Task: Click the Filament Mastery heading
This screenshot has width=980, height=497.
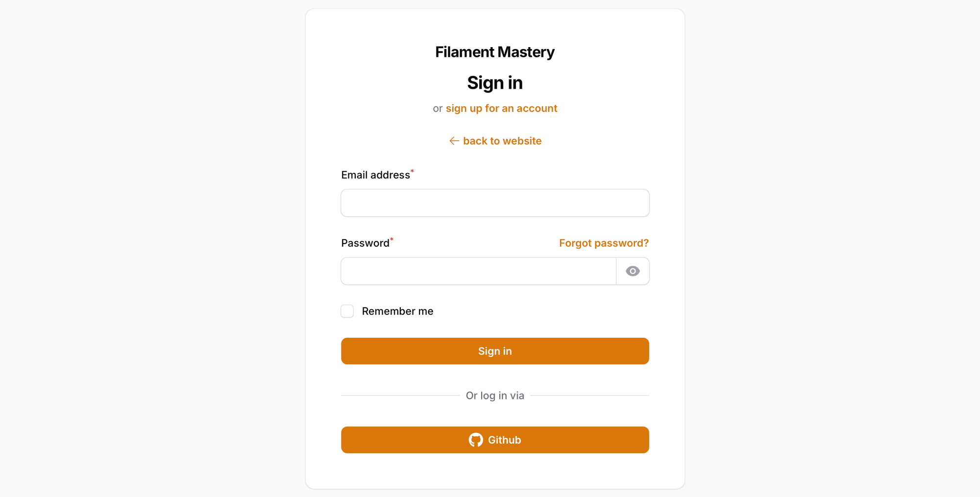Action: 495,51
